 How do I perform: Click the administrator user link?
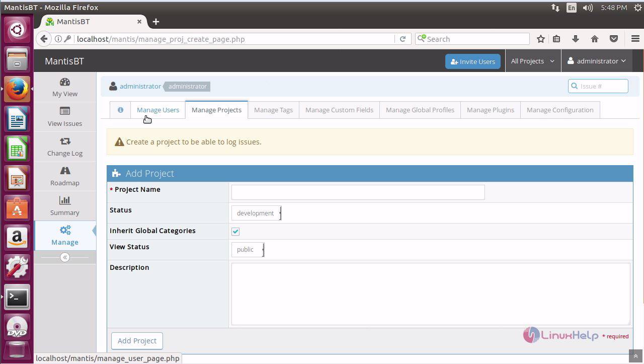[140, 86]
